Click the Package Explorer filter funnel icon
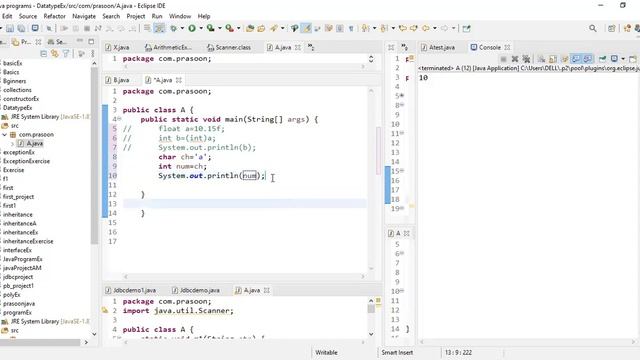The width and height of the screenshot is (640, 360). pos(66,53)
